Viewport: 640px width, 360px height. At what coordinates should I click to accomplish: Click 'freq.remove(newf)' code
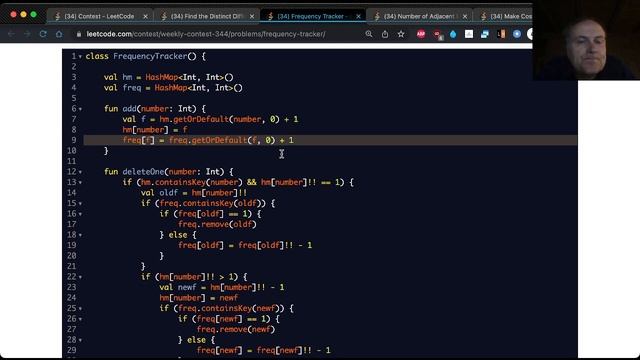point(236,329)
